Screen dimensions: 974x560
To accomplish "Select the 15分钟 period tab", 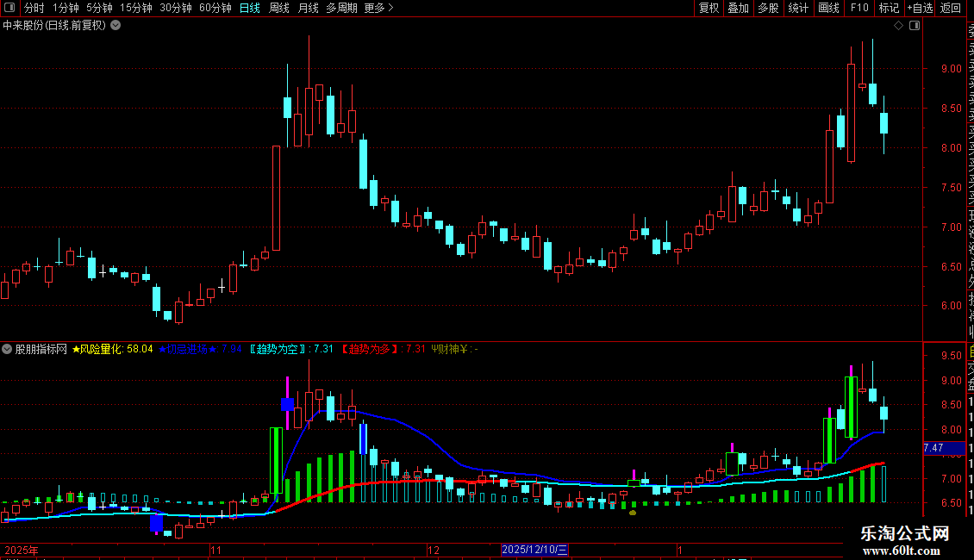I will [136, 8].
